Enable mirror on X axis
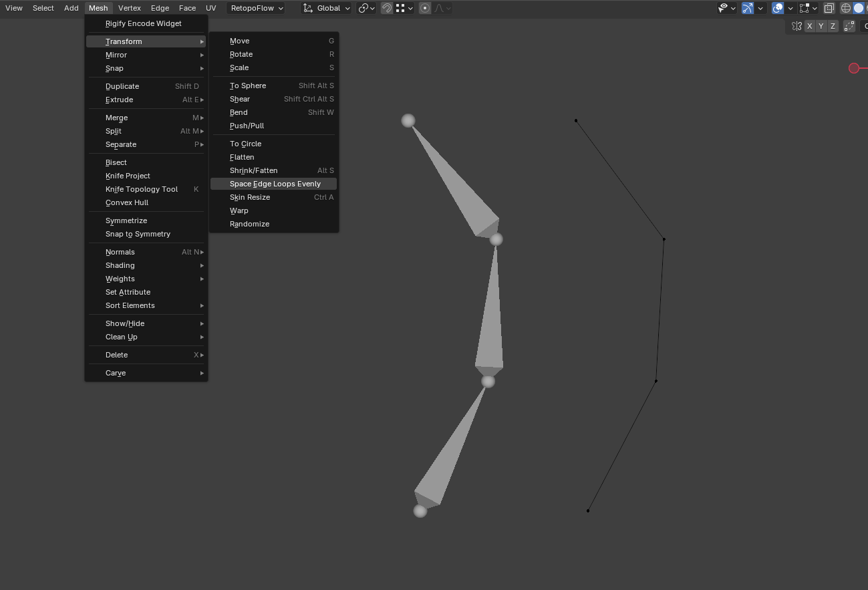 point(810,26)
